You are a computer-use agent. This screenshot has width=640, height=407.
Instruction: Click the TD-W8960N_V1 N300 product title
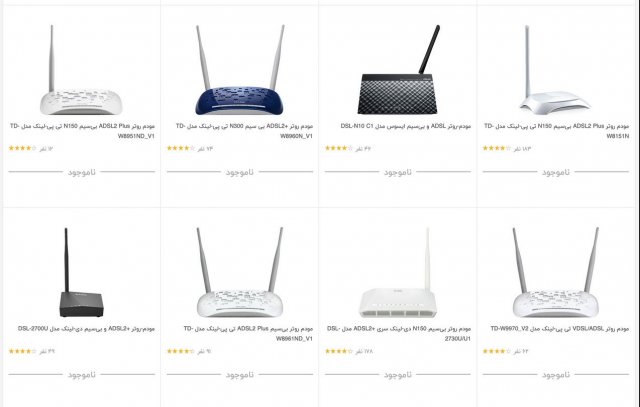click(x=244, y=131)
